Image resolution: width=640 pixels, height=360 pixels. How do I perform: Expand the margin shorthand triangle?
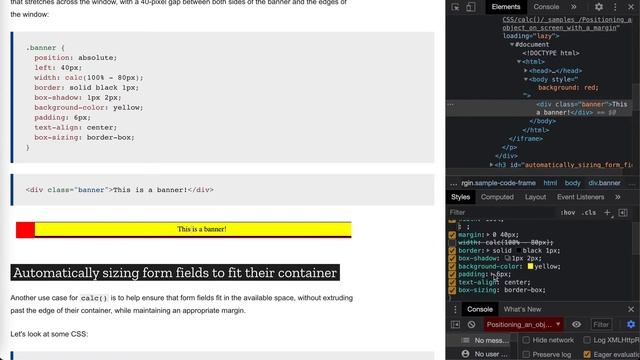[487, 235]
